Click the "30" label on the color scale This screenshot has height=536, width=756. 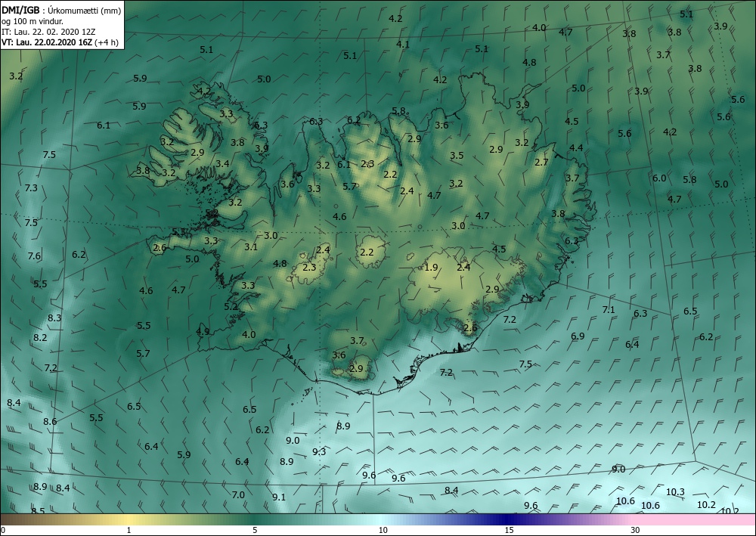(635, 531)
